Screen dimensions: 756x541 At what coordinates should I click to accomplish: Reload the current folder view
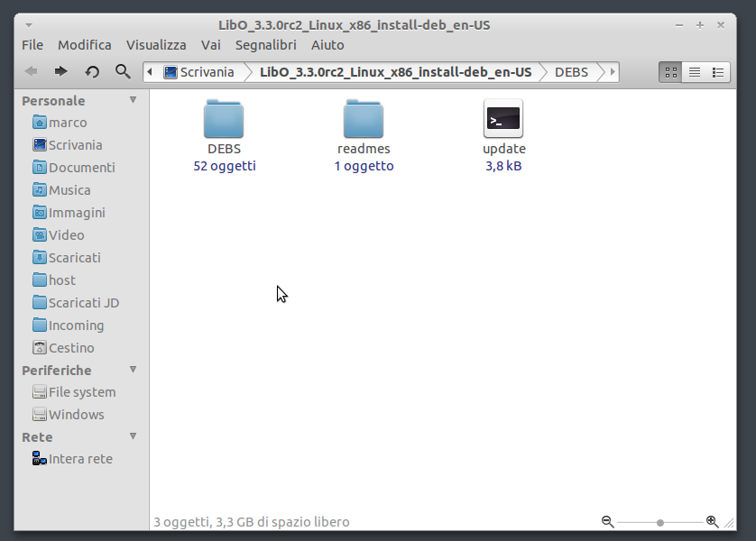click(92, 72)
